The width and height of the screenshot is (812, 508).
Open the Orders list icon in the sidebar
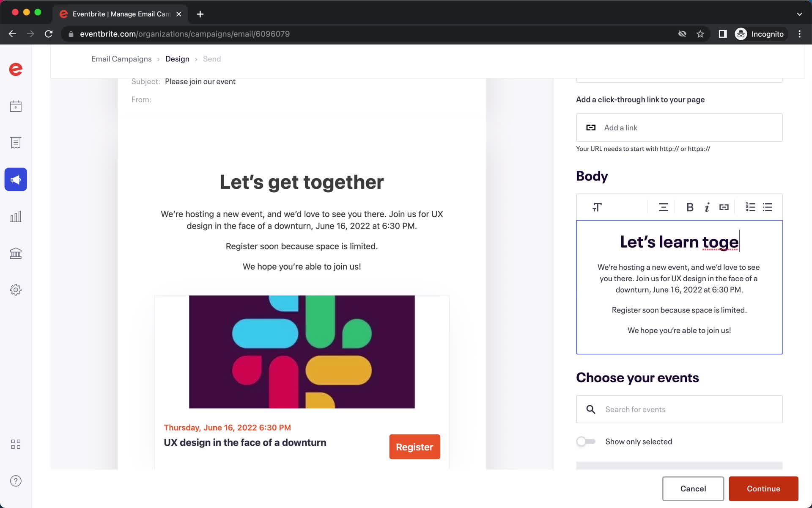(x=16, y=143)
